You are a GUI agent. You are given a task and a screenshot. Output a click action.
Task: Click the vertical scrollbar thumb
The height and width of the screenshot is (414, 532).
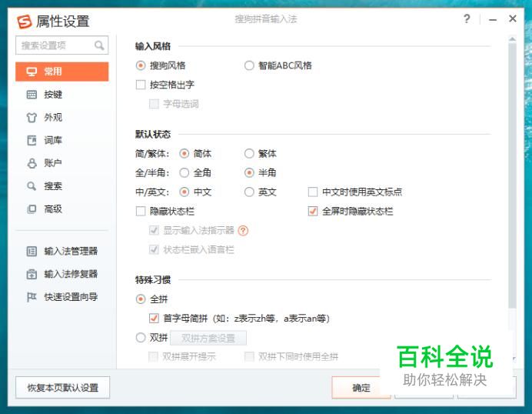tap(512, 175)
